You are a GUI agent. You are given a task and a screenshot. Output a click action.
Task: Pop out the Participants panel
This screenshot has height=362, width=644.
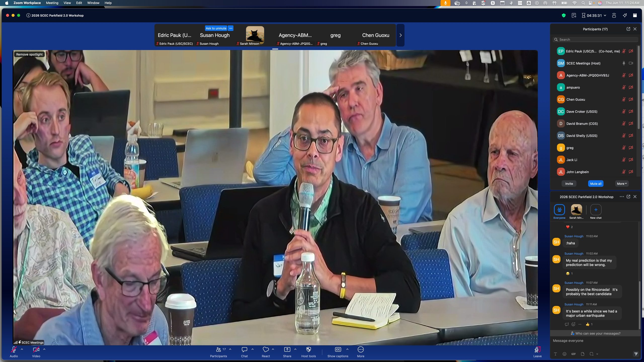628,29
